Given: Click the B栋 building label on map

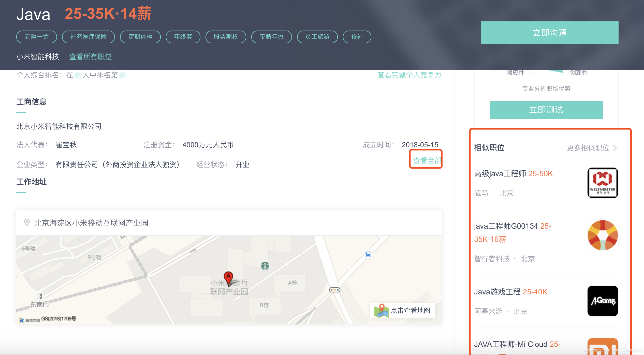Looking at the screenshot, I should tap(265, 305).
